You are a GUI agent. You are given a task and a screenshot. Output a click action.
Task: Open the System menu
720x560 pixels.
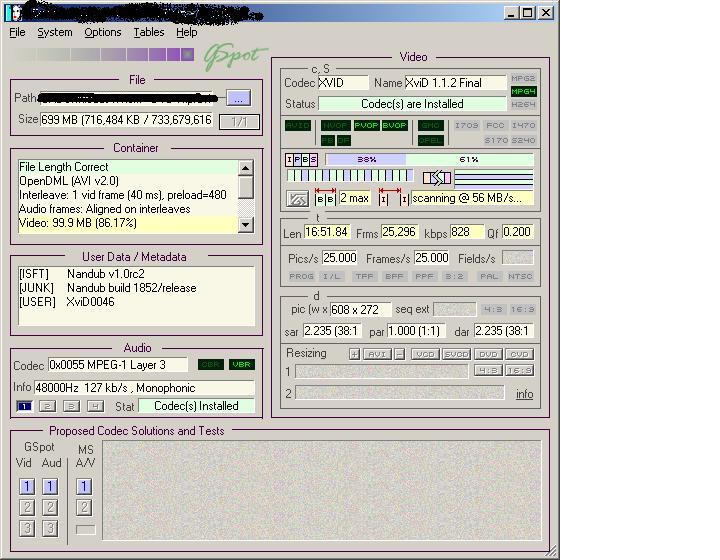click(55, 32)
